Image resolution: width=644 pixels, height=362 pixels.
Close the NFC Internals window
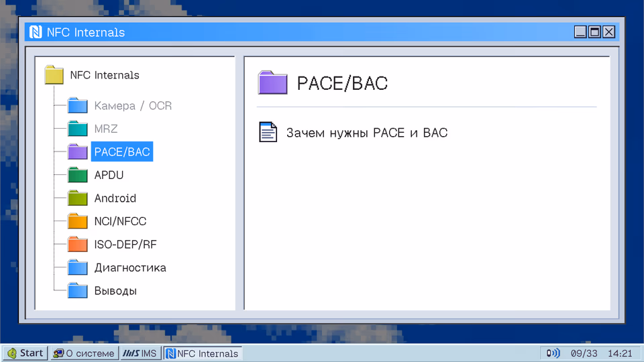[609, 32]
